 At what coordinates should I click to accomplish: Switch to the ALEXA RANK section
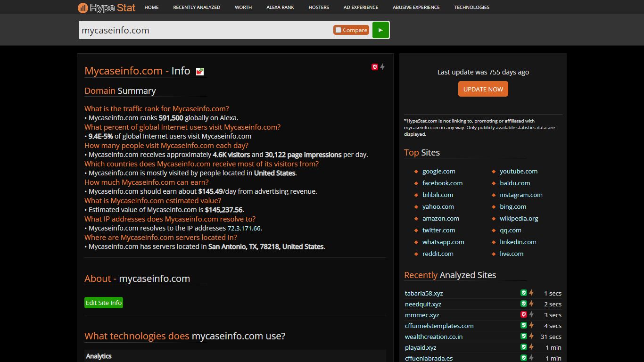point(280,7)
